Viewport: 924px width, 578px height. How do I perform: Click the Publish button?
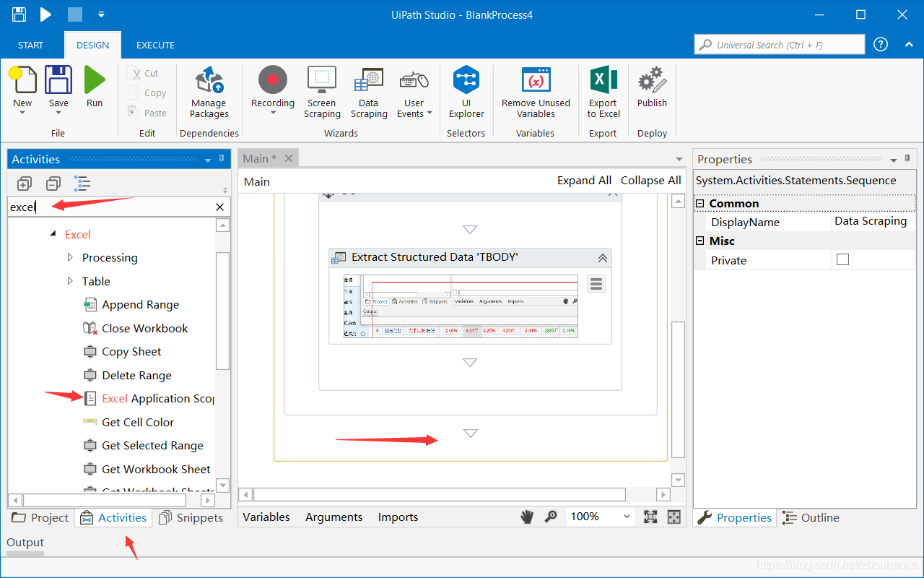pyautogui.click(x=652, y=87)
